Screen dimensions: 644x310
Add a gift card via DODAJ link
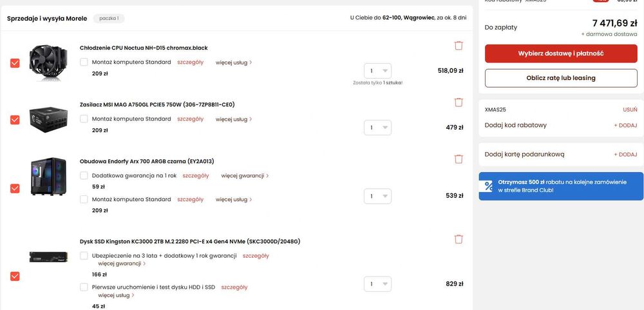(625, 155)
